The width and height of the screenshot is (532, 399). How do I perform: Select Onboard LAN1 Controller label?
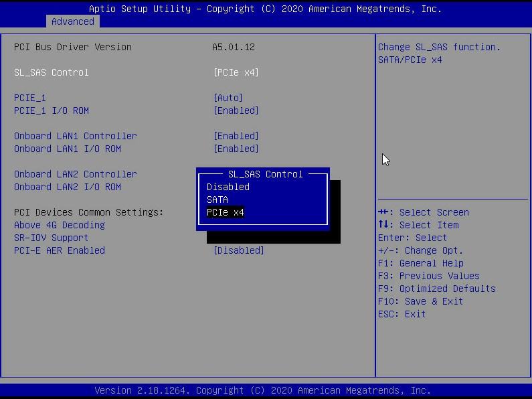pos(76,136)
